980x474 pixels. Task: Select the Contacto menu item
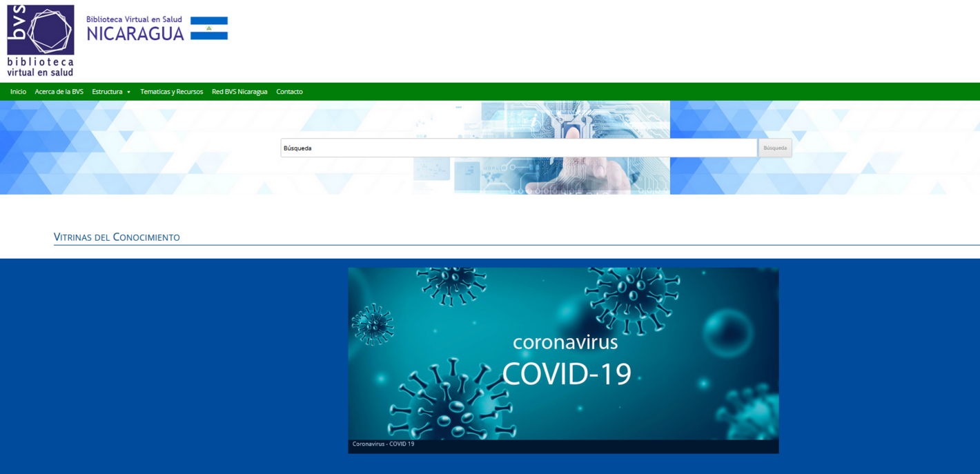point(289,92)
